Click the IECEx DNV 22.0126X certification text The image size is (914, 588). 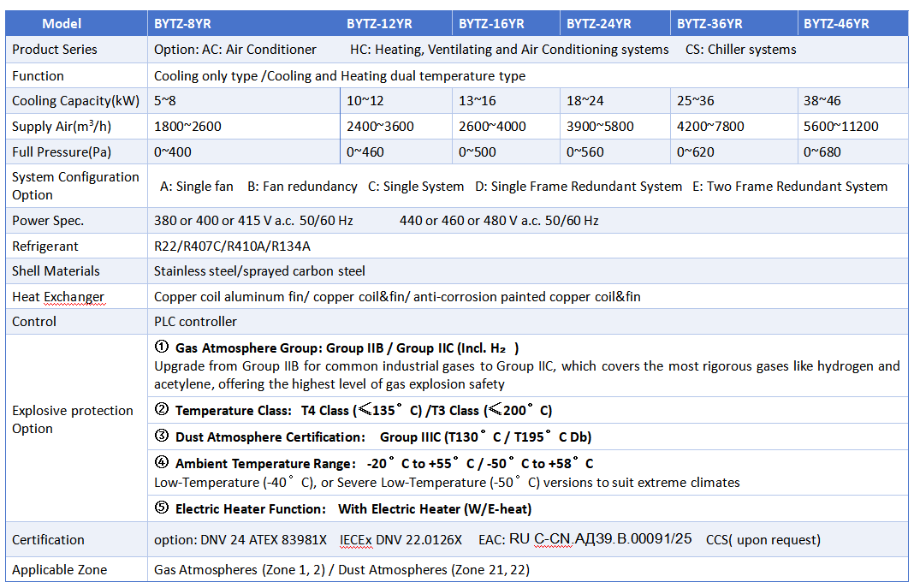[x=413, y=540]
